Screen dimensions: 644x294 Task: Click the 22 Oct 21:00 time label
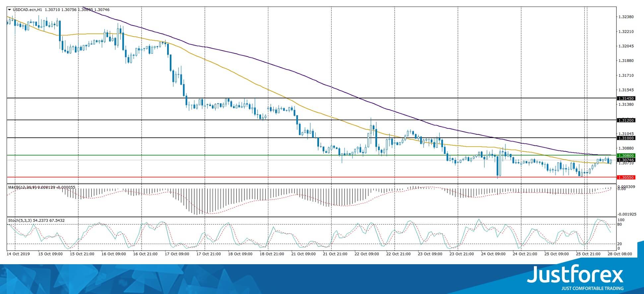(399, 254)
